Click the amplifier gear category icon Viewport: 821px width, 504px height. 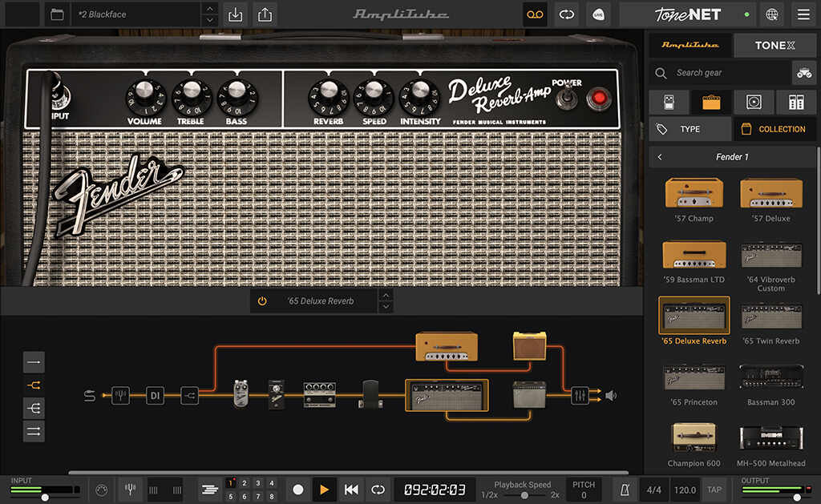[709, 102]
